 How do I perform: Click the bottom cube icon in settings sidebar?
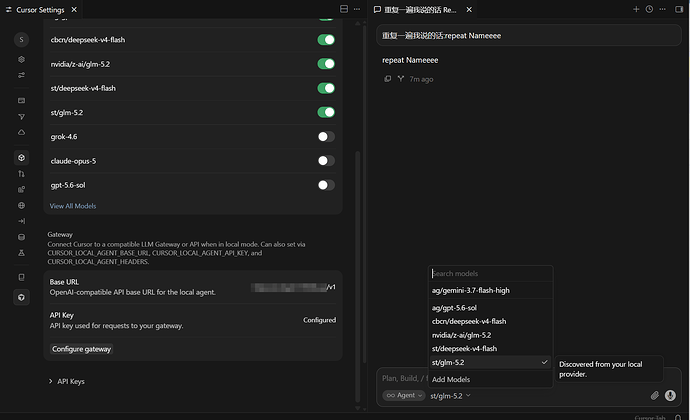tap(21, 298)
